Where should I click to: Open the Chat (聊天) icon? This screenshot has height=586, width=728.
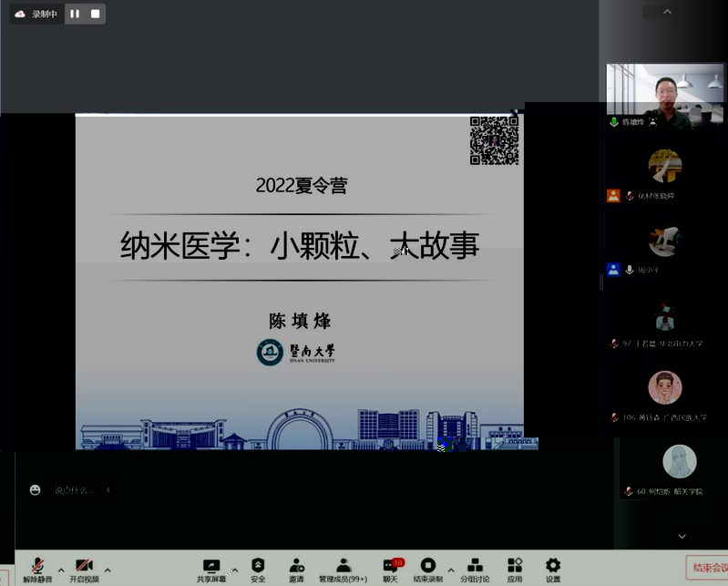390,569
